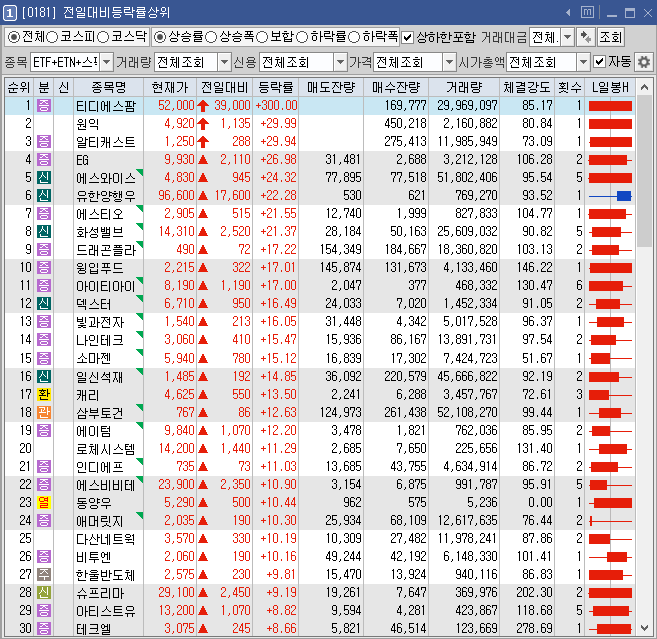
Task: Click the 조회 search button
Action: point(610,38)
